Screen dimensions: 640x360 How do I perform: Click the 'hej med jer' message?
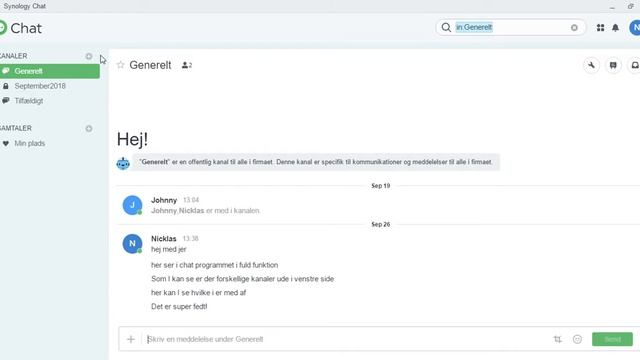point(169,249)
